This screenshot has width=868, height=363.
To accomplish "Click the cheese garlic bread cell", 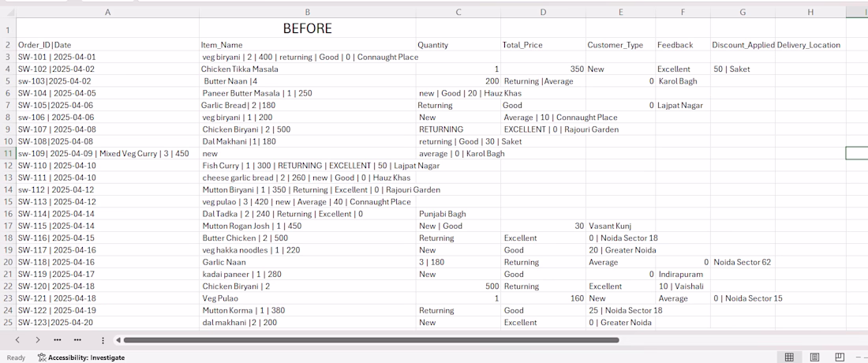I will click(307, 178).
